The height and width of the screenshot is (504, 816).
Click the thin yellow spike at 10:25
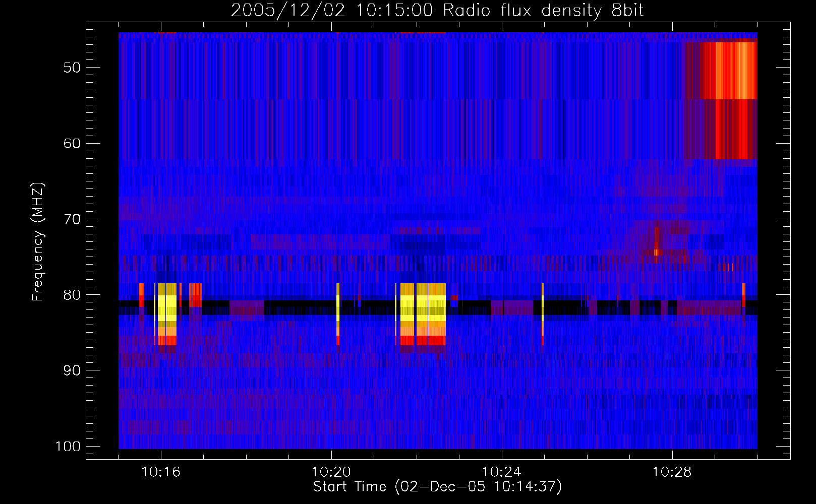click(x=543, y=314)
